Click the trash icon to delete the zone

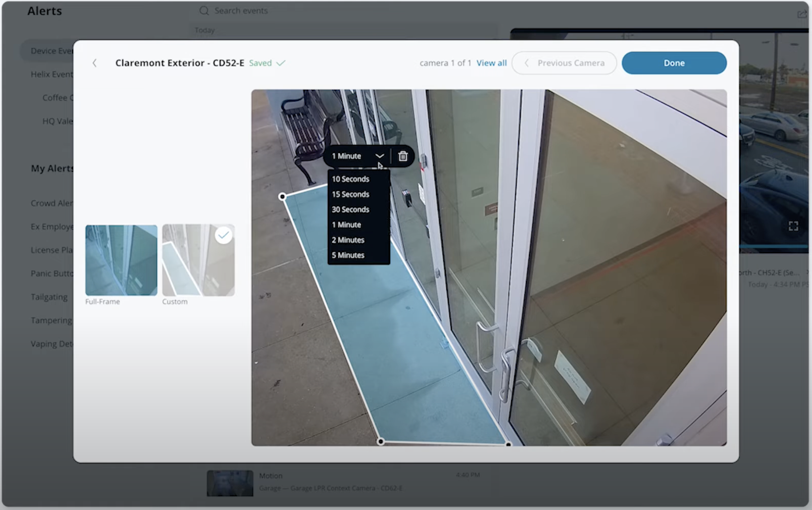(403, 156)
